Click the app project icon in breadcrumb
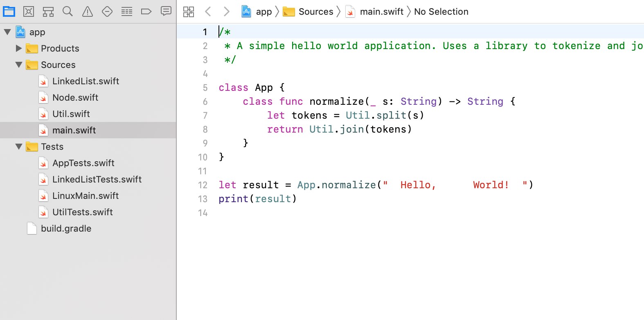Image resolution: width=644 pixels, height=320 pixels. [246, 11]
